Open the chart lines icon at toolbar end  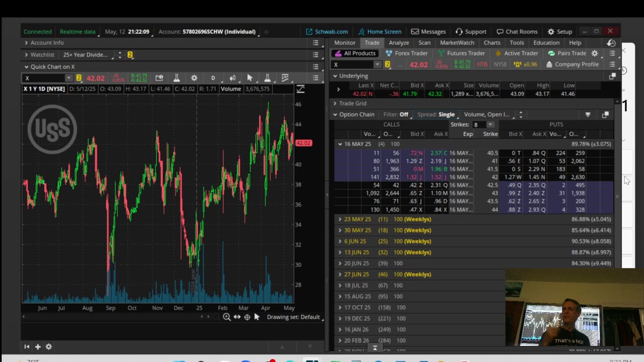[x=285, y=78]
